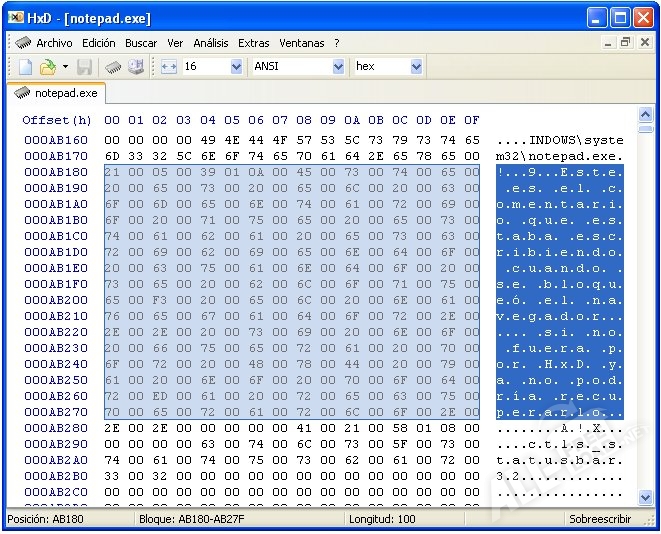The width and height of the screenshot is (661, 534).
Task: Click the Open file folder icon
Action: [47, 67]
